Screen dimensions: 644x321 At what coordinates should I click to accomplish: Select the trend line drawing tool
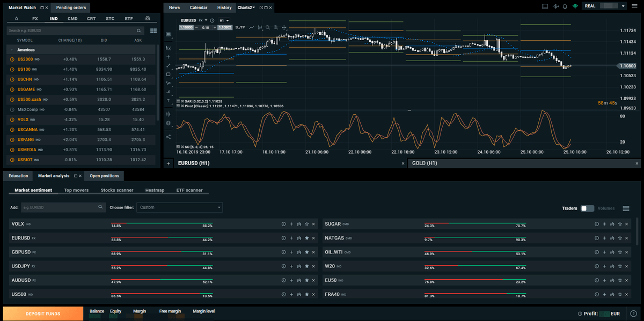(x=169, y=65)
